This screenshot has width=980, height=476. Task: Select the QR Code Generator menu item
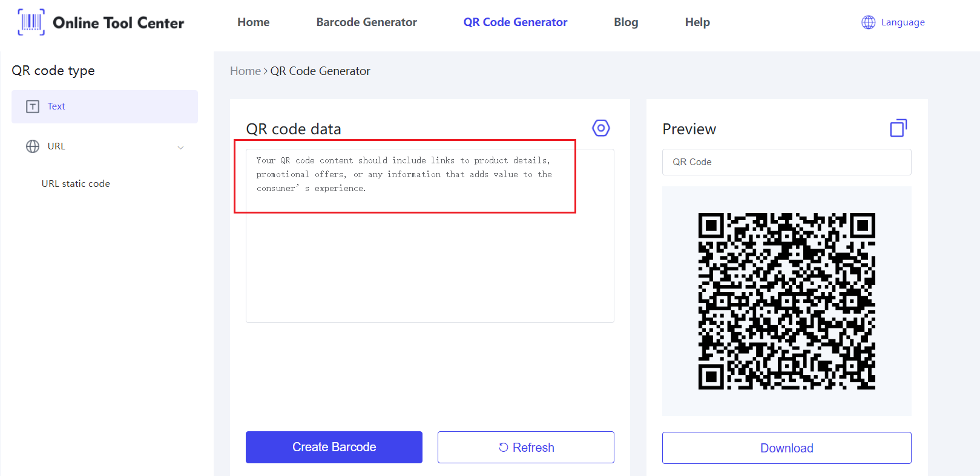(515, 22)
